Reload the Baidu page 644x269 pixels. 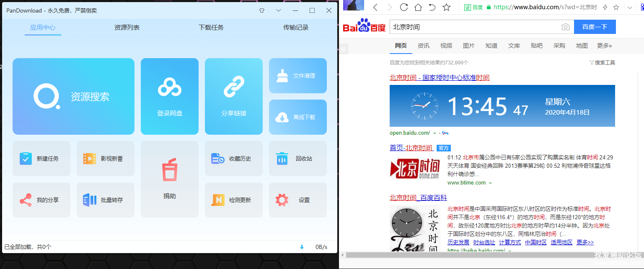pyautogui.click(x=404, y=7)
